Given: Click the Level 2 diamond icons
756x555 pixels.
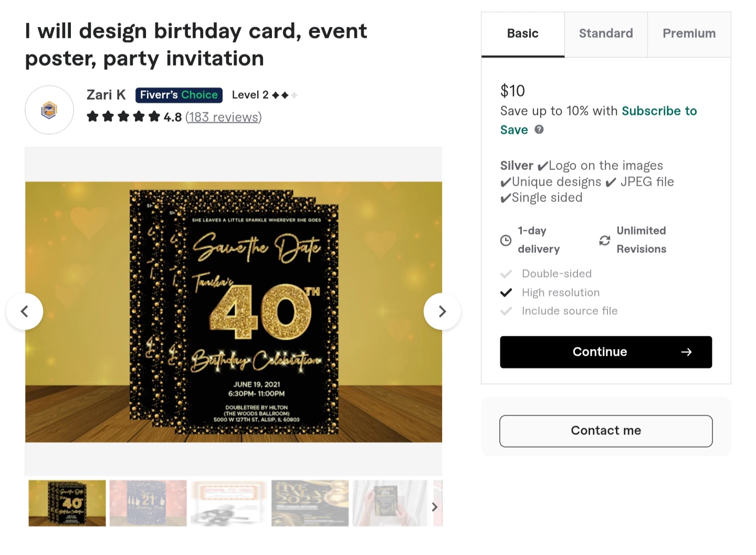Looking at the screenshot, I should click(284, 95).
